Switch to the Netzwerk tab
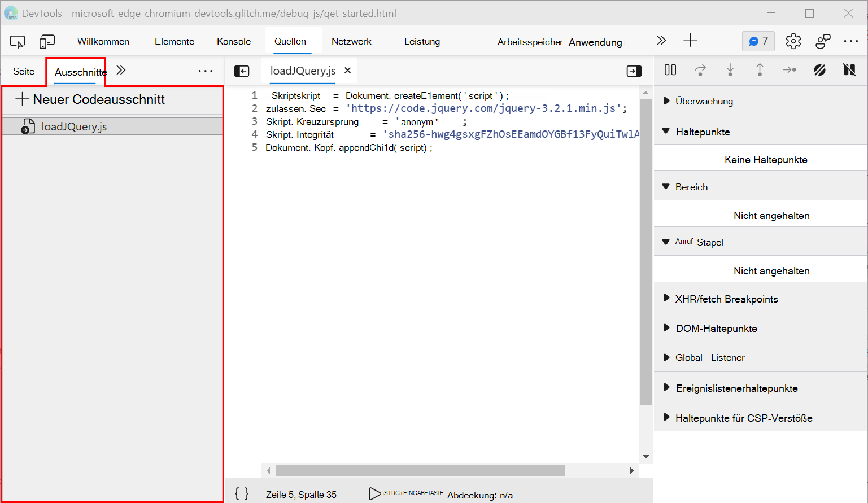The image size is (868, 503). point(351,41)
